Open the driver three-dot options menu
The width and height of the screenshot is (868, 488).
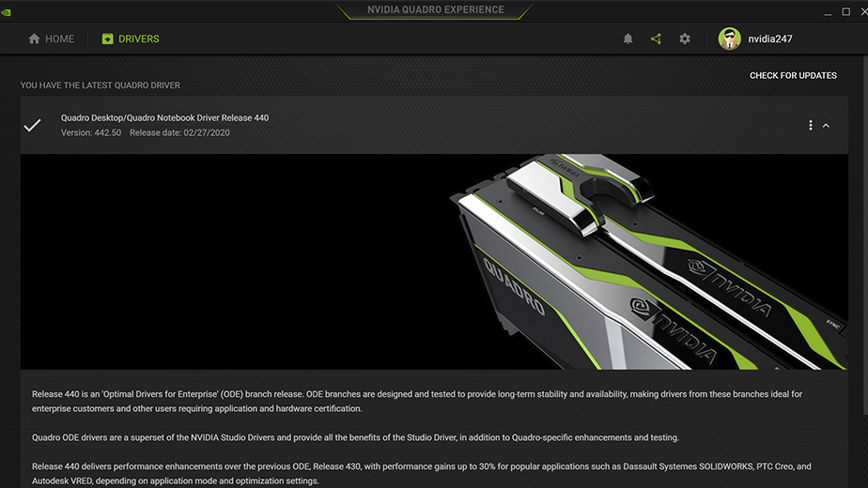point(811,126)
